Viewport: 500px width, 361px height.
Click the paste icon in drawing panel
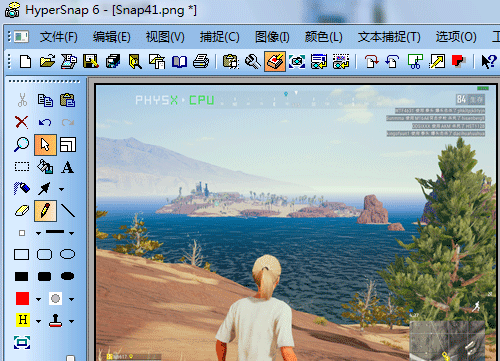pos(68,100)
